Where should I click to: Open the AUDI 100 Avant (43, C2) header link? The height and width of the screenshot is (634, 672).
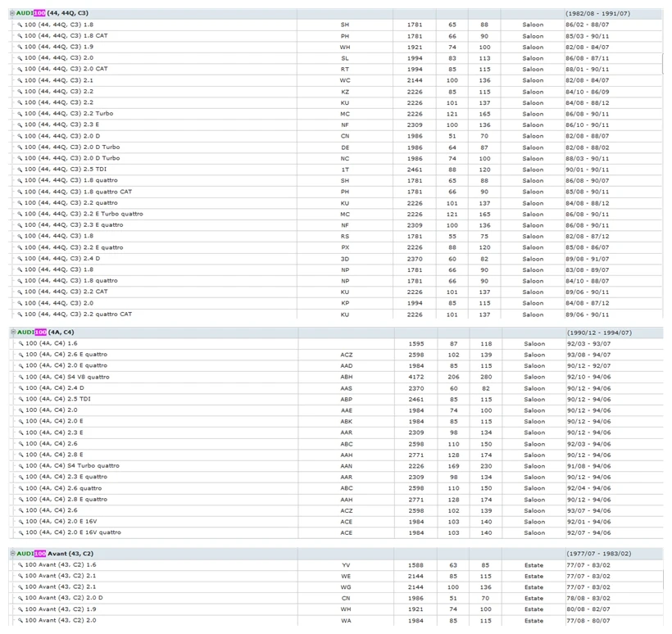click(x=55, y=554)
